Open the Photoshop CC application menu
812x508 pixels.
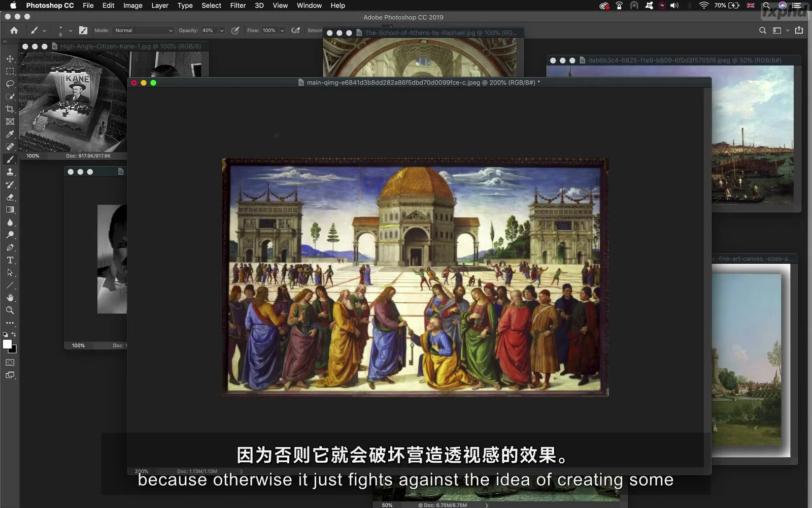(x=50, y=6)
